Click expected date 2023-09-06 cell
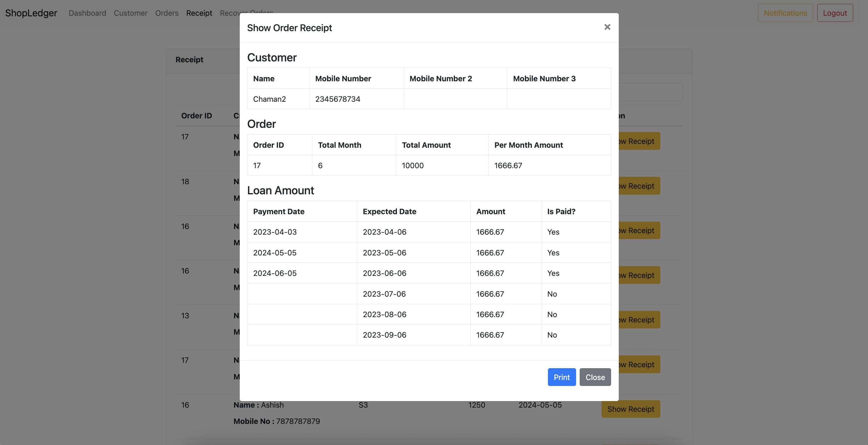Image resolution: width=868 pixels, height=445 pixels. 384,335
